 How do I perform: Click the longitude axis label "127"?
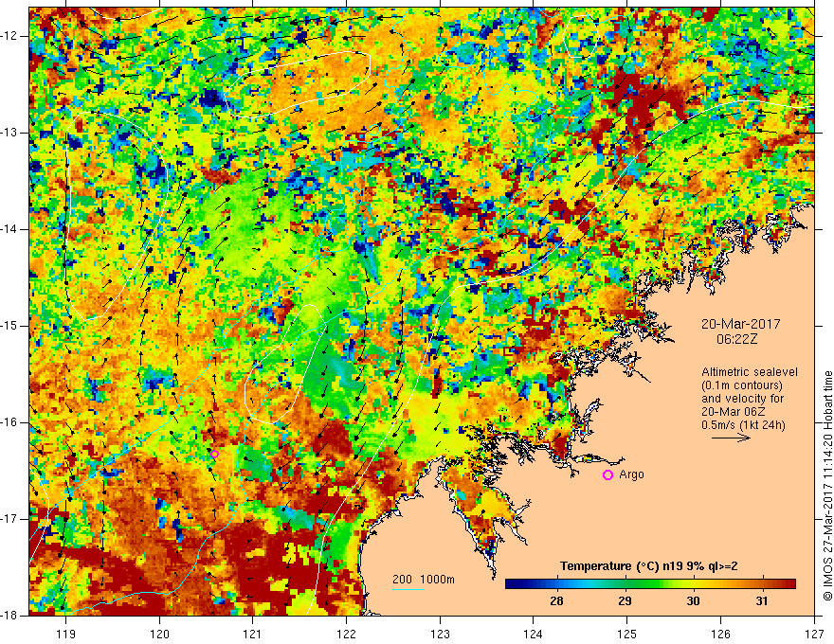814,634
